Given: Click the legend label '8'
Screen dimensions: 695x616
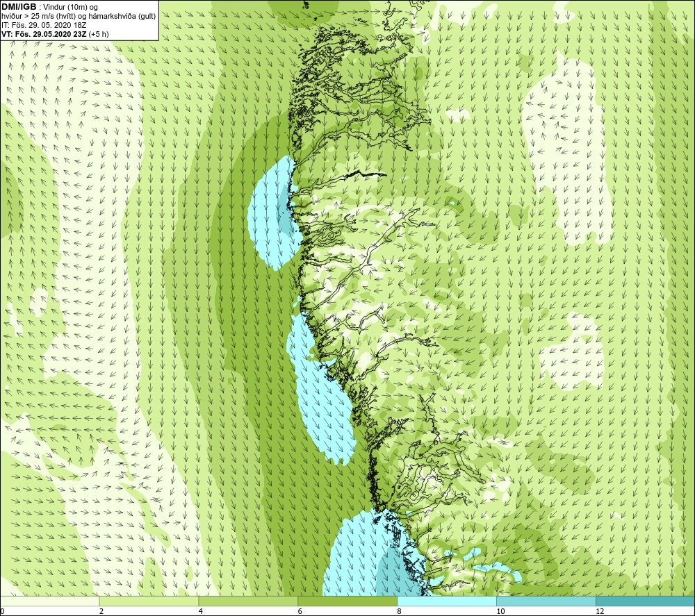Looking at the screenshot, I should click(400, 612).
